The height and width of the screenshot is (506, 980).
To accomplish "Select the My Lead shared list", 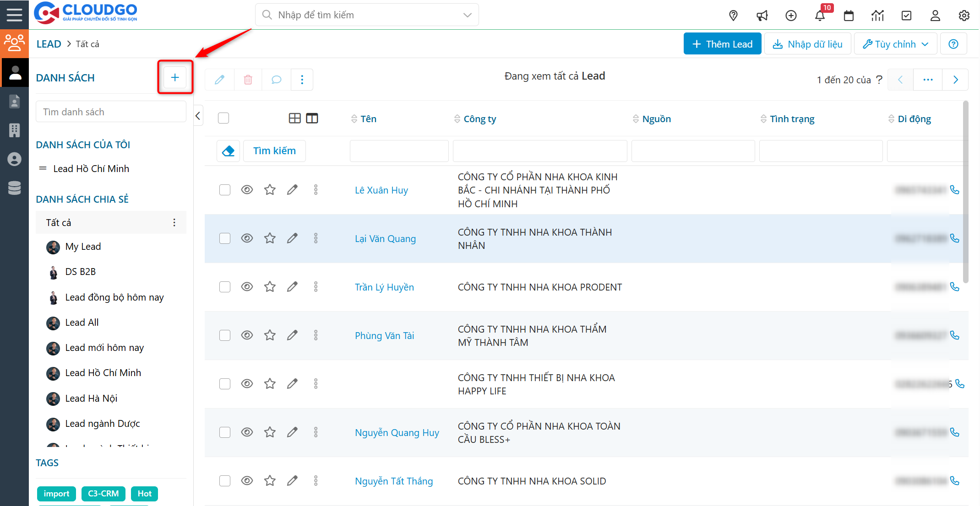I will (x=83, y=247).
